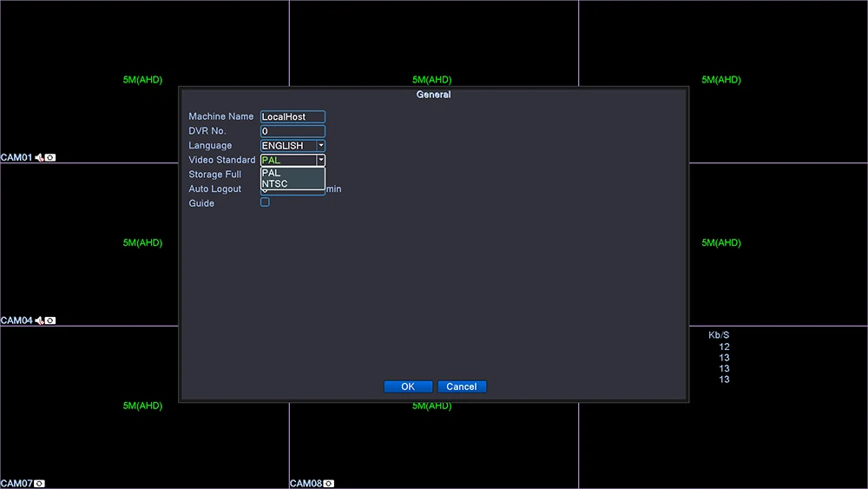
Task: Click the muted speaker icon beside CAM04
Action: [39, 320]
